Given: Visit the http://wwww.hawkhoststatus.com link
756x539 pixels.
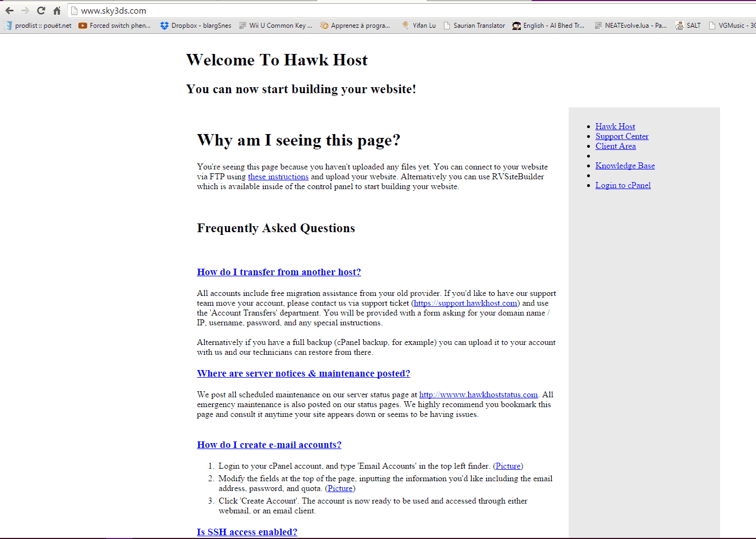Looking at the screenshot, I should coord(478,395).
